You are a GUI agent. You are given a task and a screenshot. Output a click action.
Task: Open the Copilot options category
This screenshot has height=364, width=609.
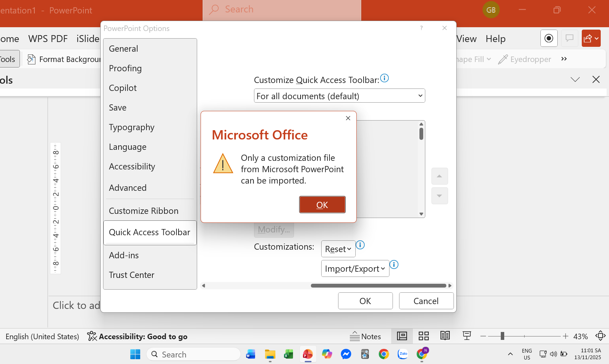150,88
